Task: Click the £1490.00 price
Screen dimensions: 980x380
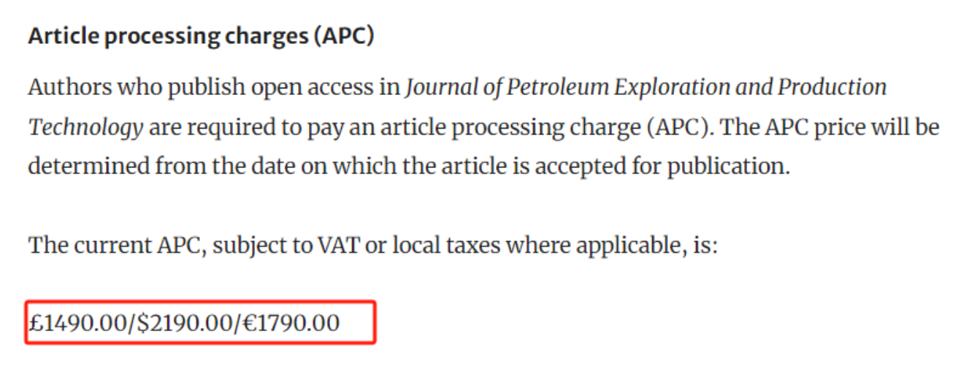Action: click(x=78, y=322)
